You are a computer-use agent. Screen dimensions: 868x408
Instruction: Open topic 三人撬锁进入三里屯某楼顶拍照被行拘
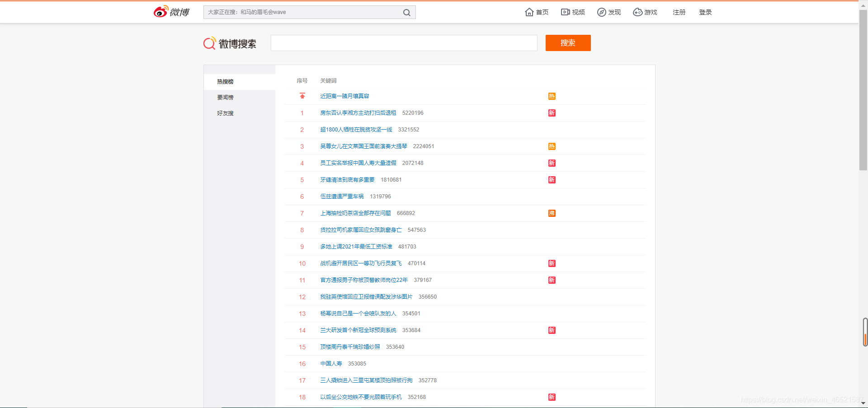[366, 380]
